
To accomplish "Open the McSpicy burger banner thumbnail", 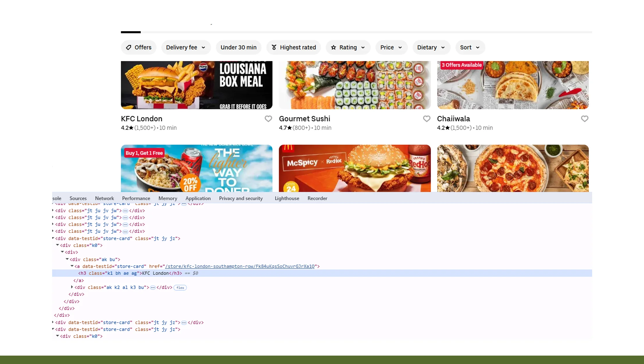I will [x=355, y=168].
